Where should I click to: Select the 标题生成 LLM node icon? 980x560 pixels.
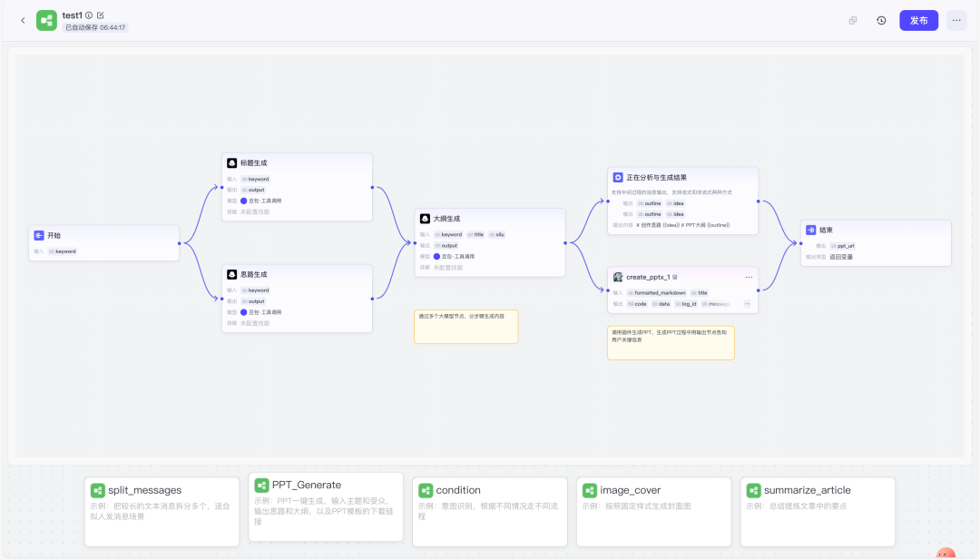[232, 163]
